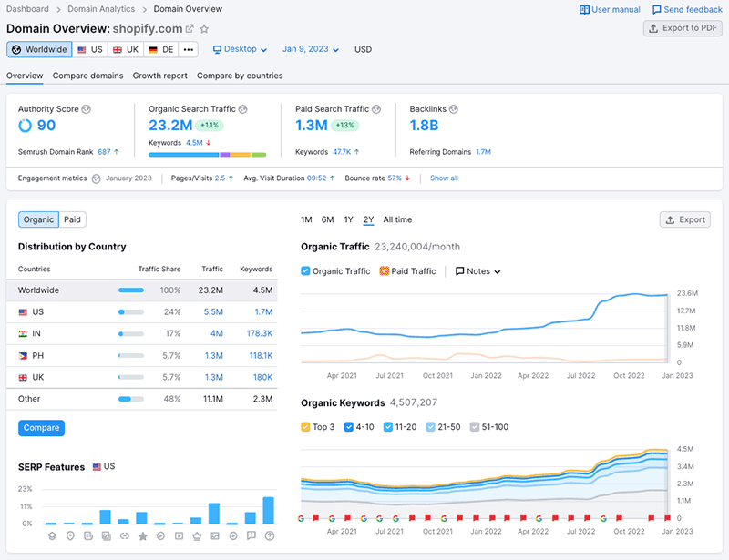Favorite the domain with the star icon
The width and height of the screenshot is (729, 560).
[x=204, y=29]
